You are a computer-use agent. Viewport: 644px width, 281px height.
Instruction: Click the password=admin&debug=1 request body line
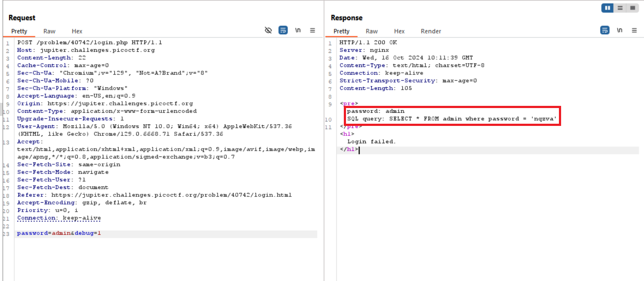click(x=59, y=234)
